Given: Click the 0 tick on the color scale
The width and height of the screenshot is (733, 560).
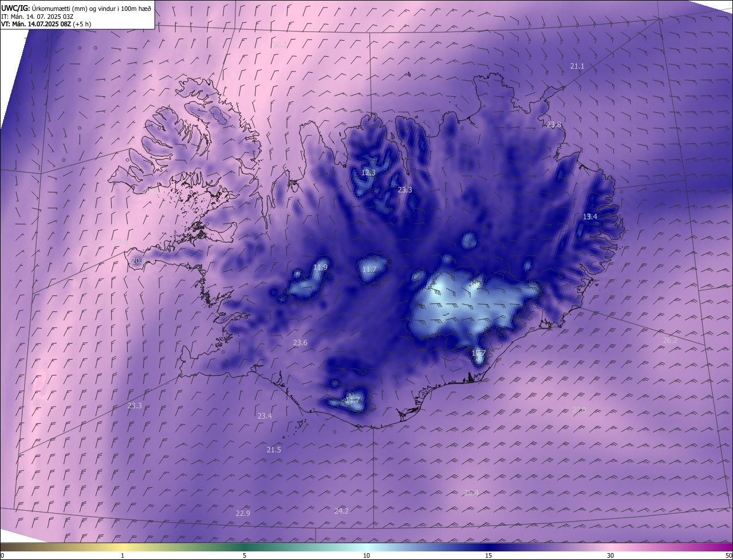Looking at the screenshot, I should coord(2,555).
